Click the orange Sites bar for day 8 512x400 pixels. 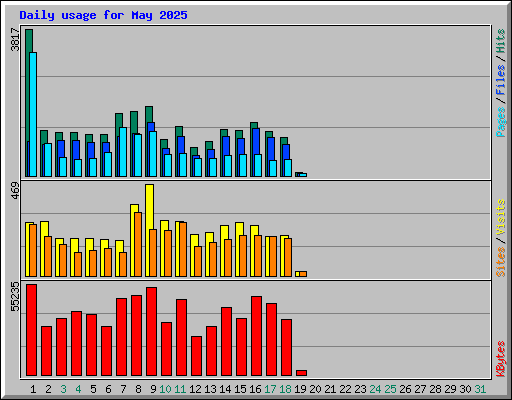tap(138, 244)
